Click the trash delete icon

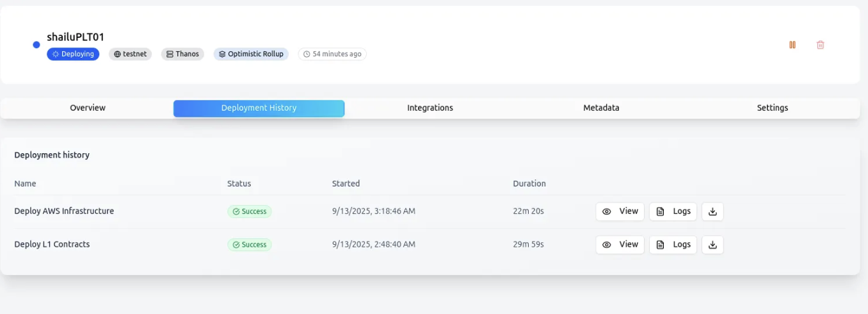[821, 45]
